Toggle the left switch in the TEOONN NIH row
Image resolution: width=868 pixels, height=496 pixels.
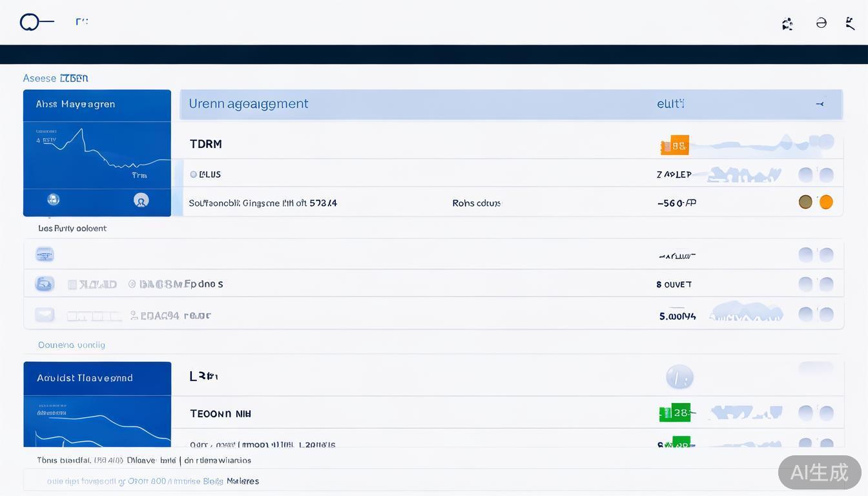[805, 413]
